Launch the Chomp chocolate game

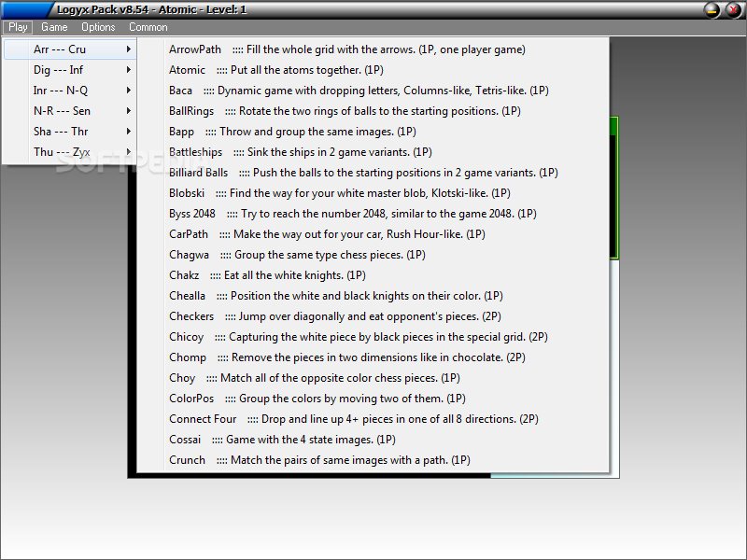[373, 357]
